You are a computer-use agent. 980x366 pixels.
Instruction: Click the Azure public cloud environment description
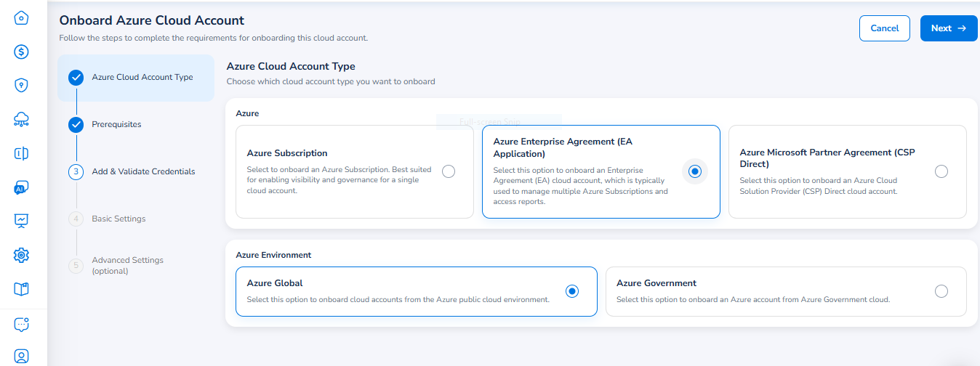click(398, 299)
